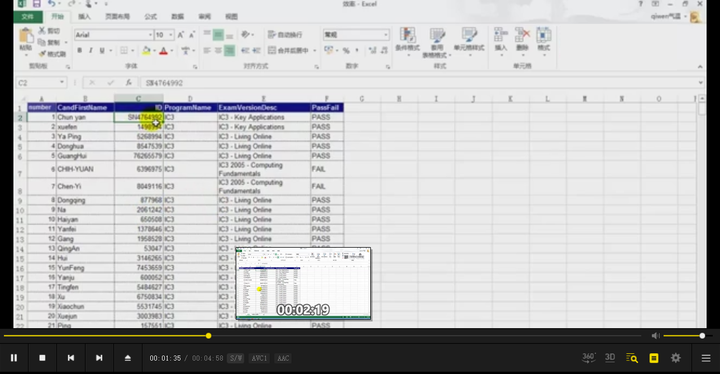This screenshot has height=374, width=720.
Task: Open the player settings gear
Action: 675,358
